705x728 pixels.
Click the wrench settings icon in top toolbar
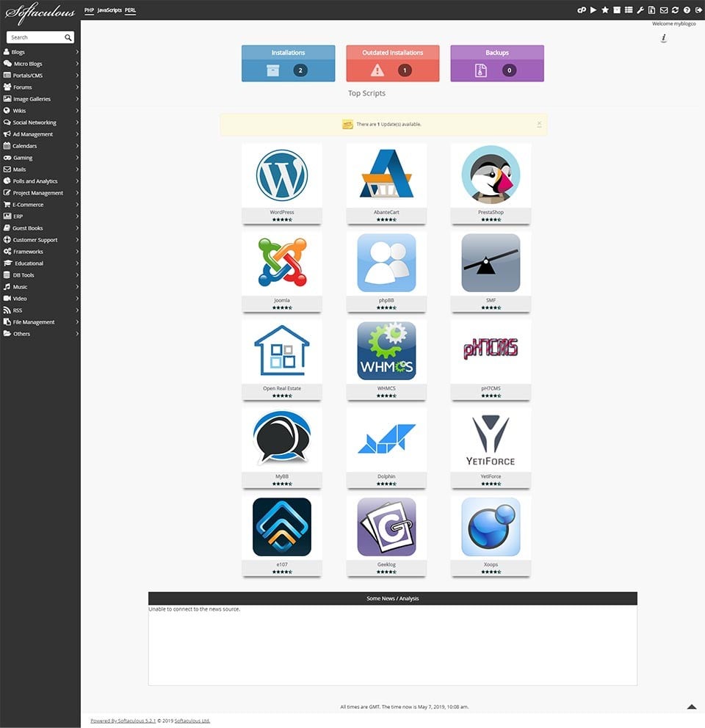pyautogui.click(x=640, y=10)
